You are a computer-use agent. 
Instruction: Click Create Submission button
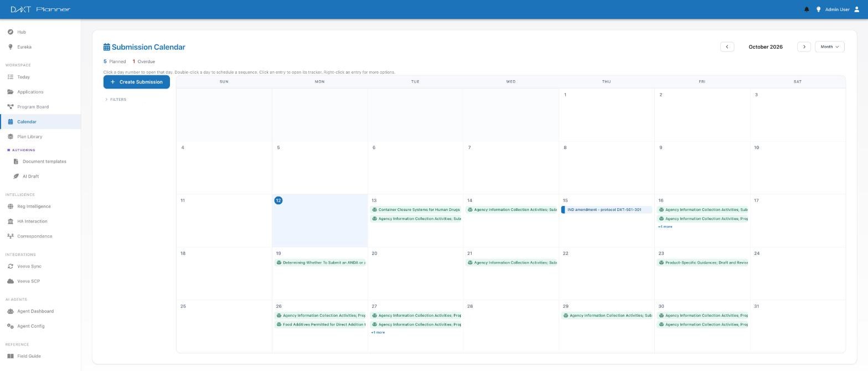click(x=137, y=82)
